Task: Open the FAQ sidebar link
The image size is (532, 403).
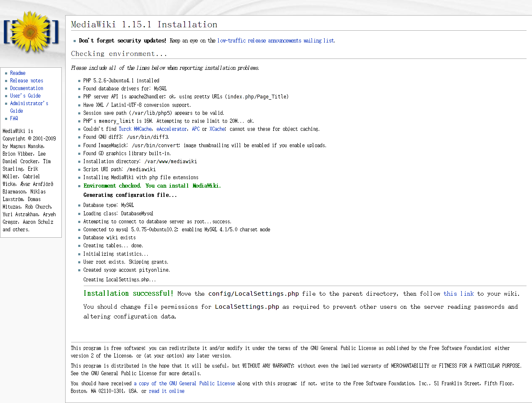Action: [x=14, y=119]
